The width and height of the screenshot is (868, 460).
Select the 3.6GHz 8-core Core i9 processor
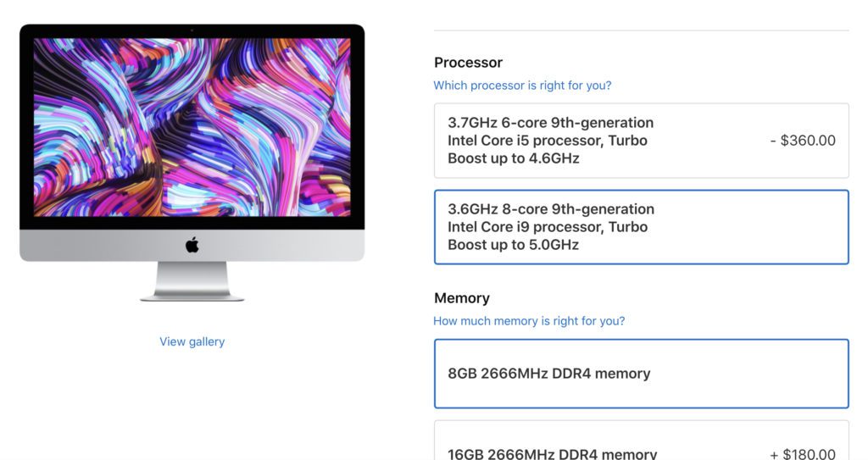641,227
